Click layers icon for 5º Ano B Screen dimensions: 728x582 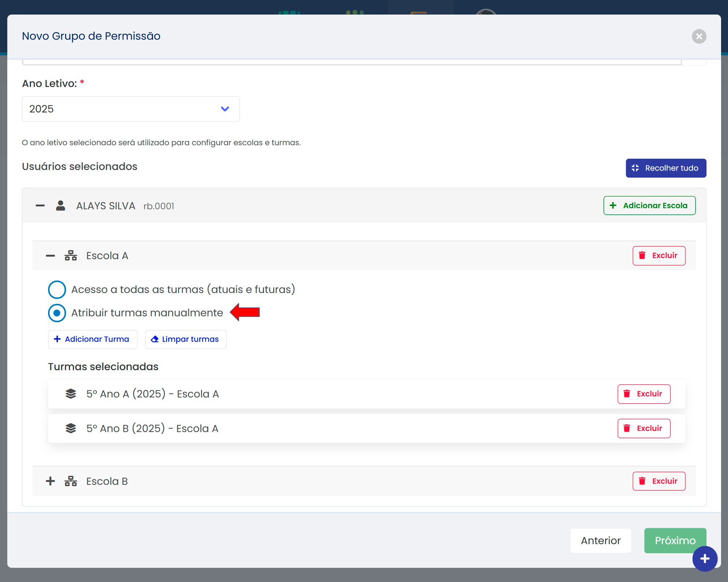click(71, 428)
